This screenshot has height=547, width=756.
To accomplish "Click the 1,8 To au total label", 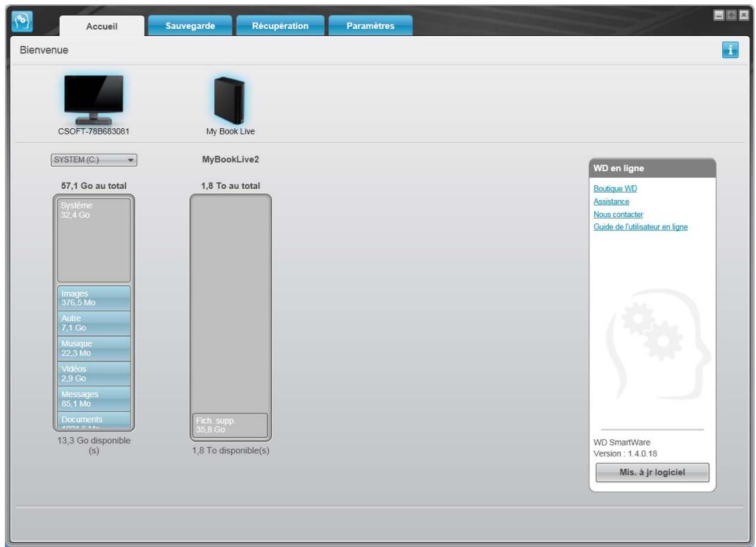I will coord(230,185).
